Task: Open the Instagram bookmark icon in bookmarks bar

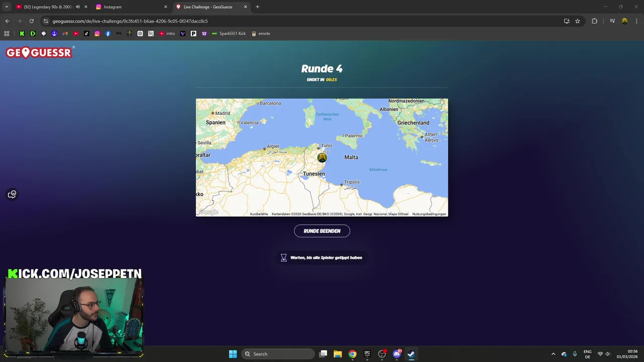Action: tap(97, 34)
